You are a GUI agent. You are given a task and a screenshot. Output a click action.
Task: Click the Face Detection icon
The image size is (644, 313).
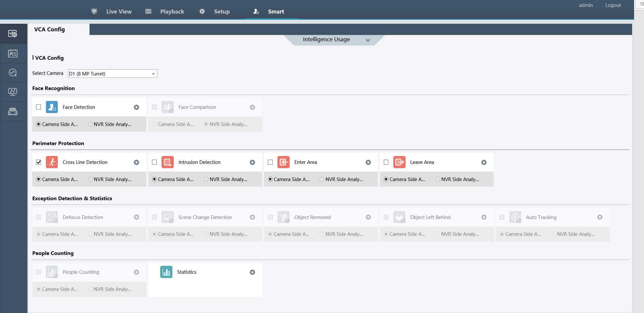[x=52, y=107]
